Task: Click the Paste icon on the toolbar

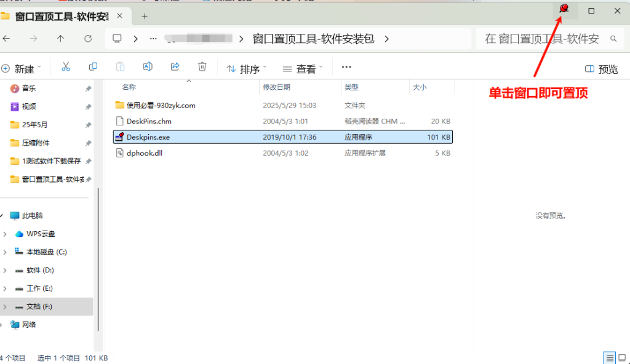Action: coord(120,66)
